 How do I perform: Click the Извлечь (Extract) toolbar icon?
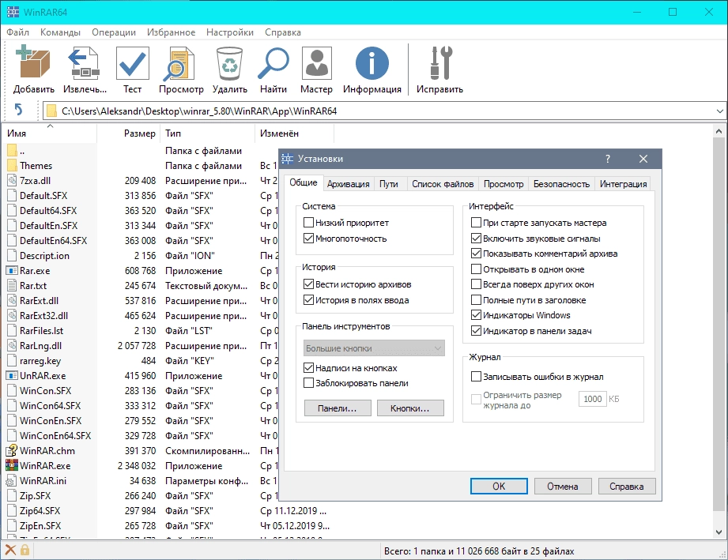(84, 63)
